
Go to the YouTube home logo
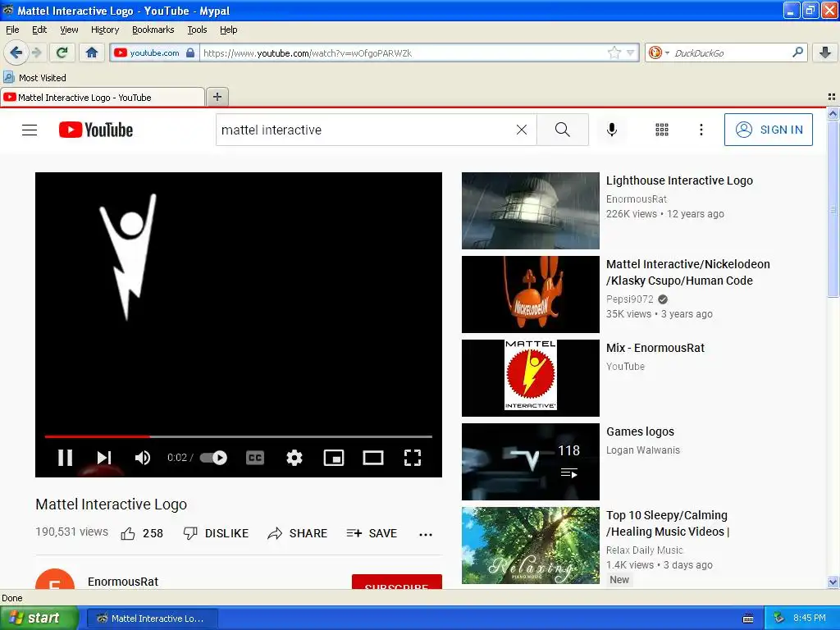[96, 130]
